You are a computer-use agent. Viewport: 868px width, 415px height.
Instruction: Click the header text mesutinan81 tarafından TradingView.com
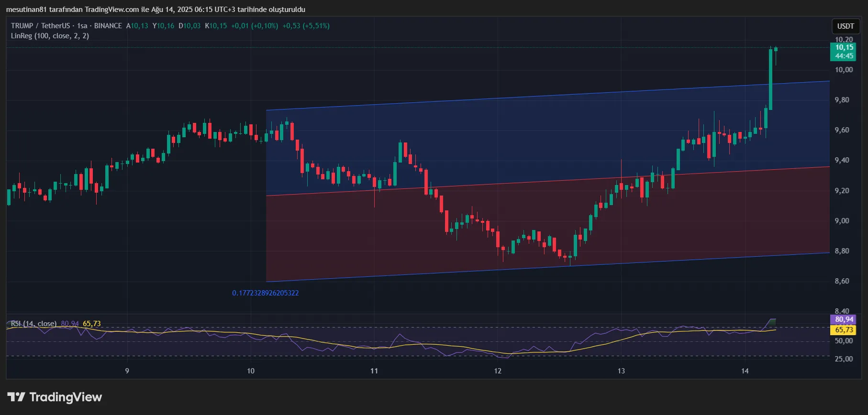72,10
